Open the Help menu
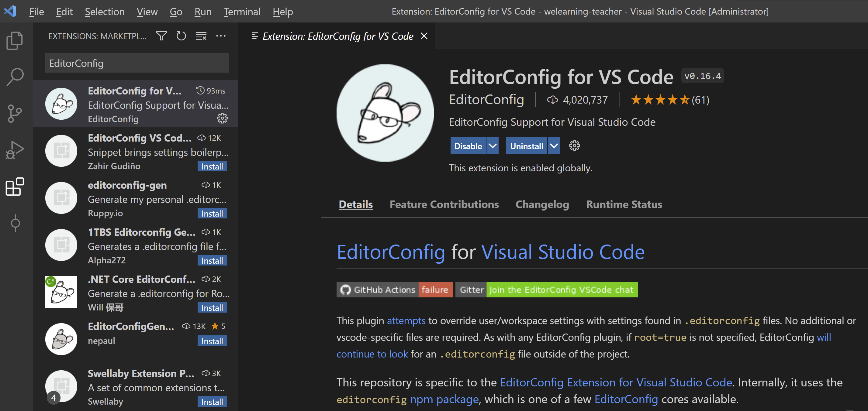 tap(283, 12)
